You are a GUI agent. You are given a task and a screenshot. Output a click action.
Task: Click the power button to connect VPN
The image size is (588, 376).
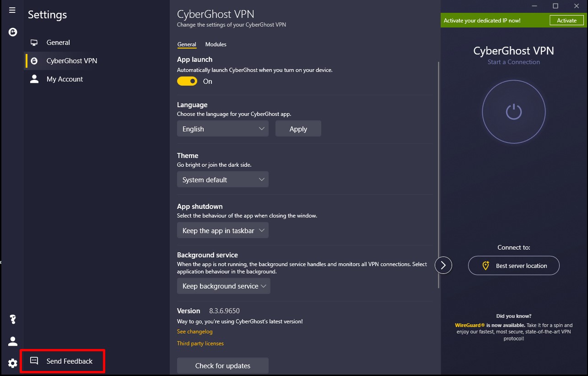click(513, 112)
